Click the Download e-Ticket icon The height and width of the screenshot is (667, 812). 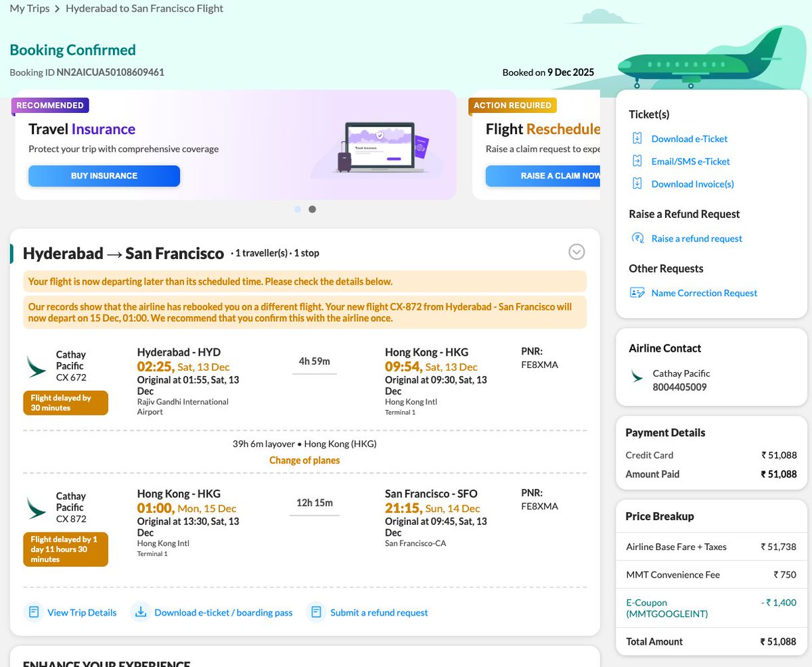637,139
